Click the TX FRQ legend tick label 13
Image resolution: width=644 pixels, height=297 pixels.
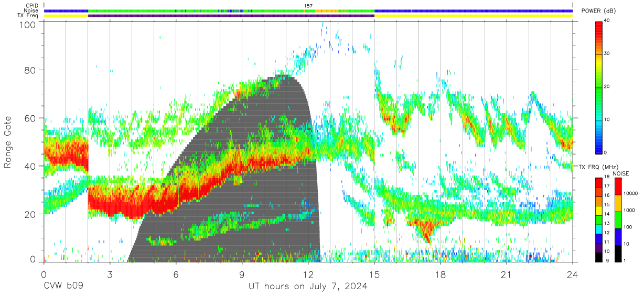608,223
